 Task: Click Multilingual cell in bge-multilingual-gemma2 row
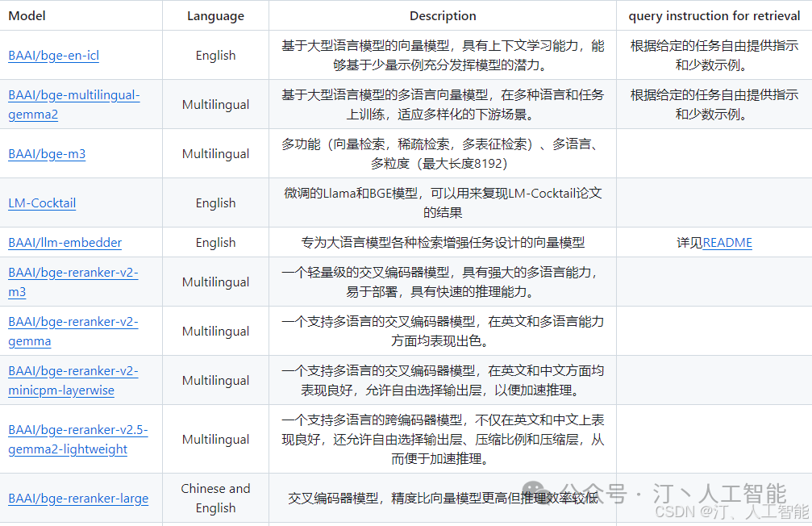click(215, 105)
